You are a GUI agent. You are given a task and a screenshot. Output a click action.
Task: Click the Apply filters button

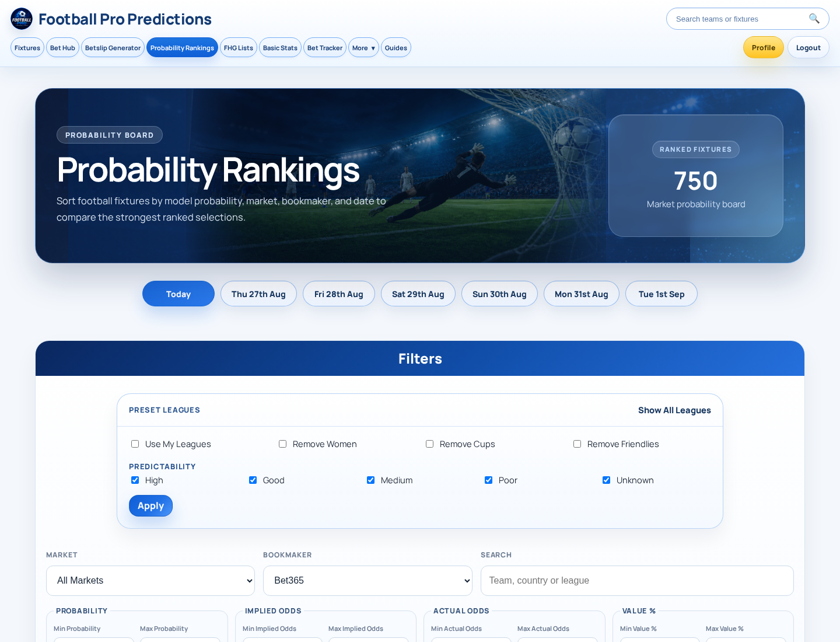[x=150, y=506]
